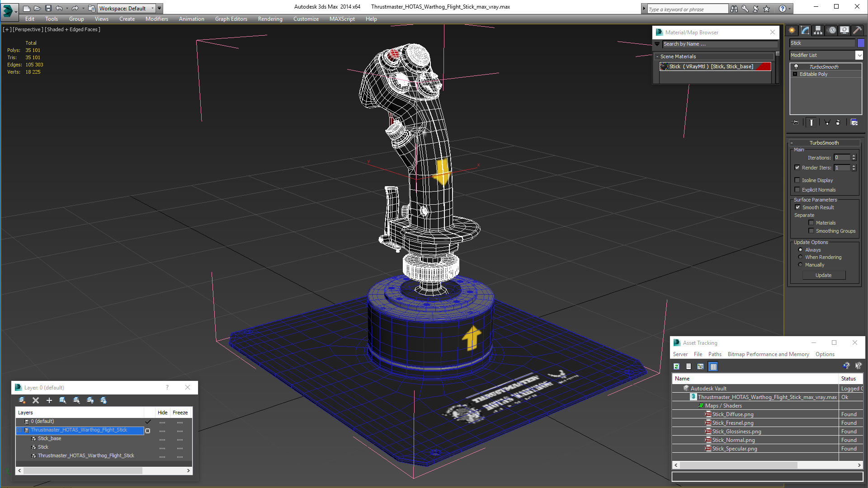Viewport: 868px width, 488px height.
Task: Click the Search by Name field
Action: 720,44
